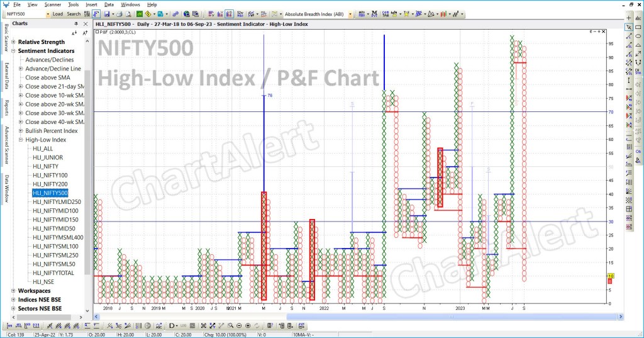
Task: Open the NIFTY500 symbol dropdown
Action: point(48,13)
